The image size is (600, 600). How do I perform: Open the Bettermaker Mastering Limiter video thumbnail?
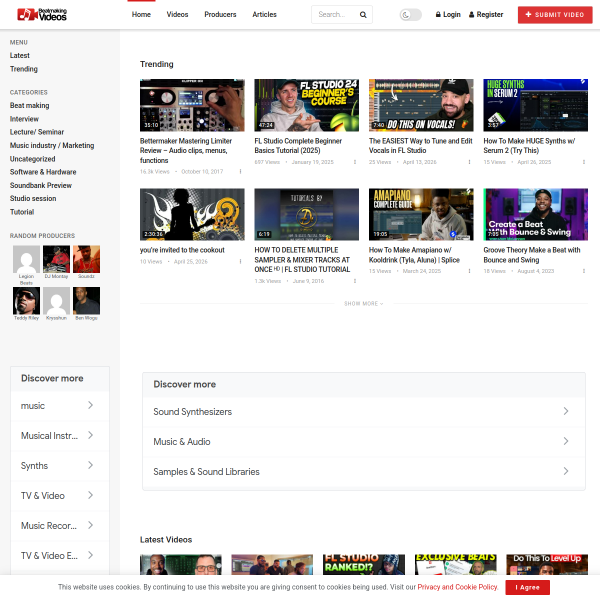coord(192,105)
